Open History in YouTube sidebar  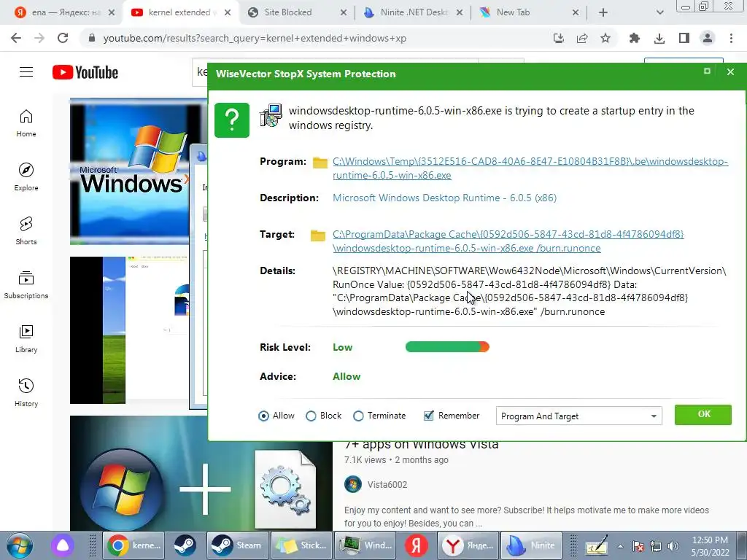[x=26, y=393]
